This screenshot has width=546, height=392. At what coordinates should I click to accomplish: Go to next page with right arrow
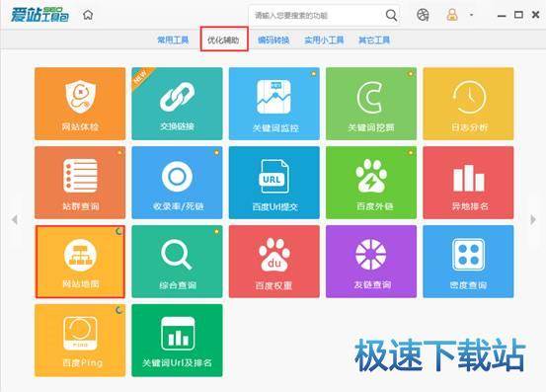click(x=533, y=219)
